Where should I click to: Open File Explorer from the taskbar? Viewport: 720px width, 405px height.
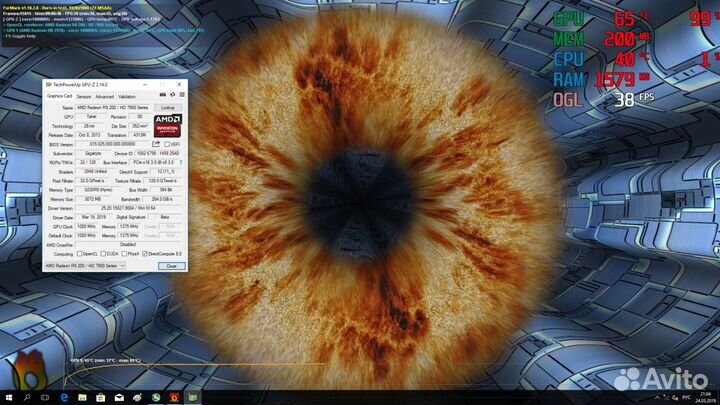pyautogui.click(x=82, y=397)
